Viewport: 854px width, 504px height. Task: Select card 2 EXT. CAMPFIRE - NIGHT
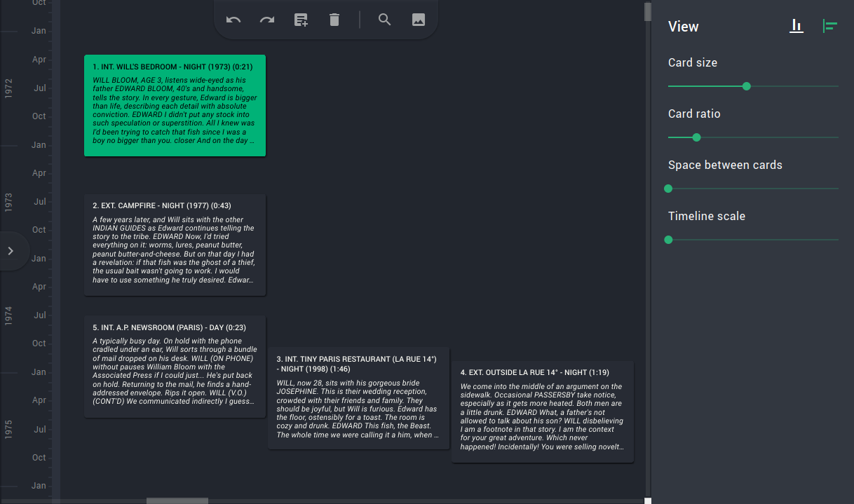coord(175,245)
